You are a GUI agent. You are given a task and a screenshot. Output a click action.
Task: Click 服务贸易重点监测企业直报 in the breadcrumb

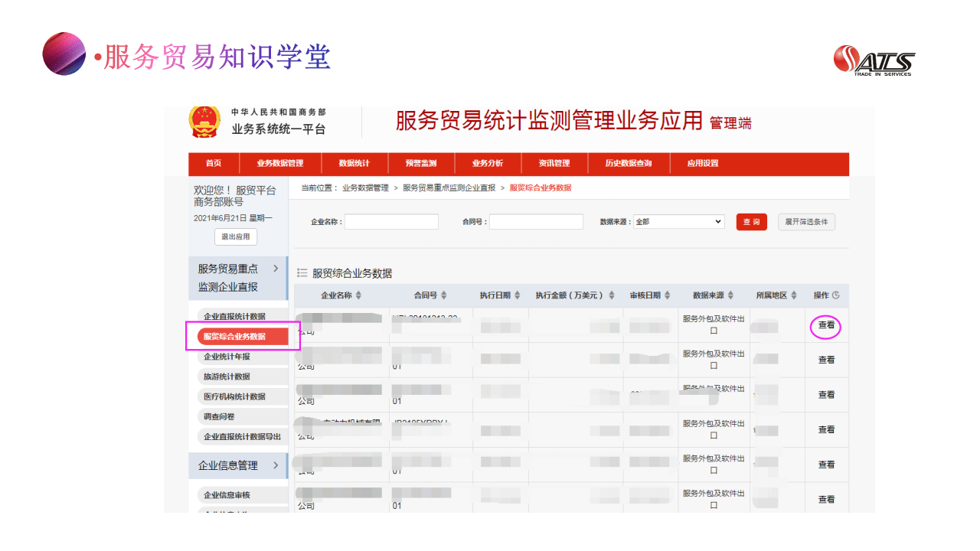(x=449, y=188)
